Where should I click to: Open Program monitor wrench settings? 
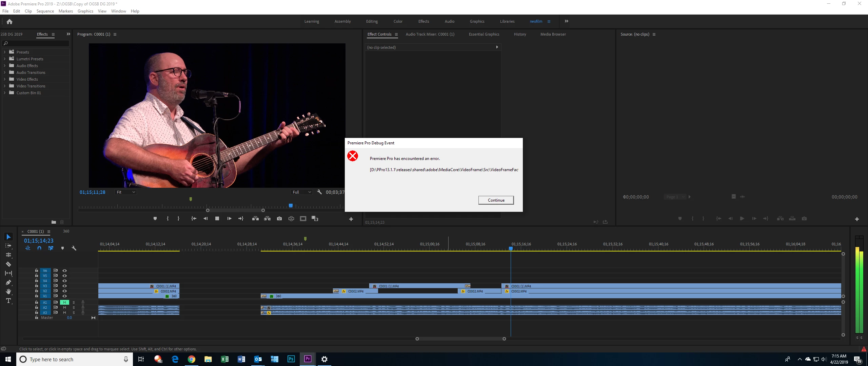pyautogui.click(x=319, y=192)
